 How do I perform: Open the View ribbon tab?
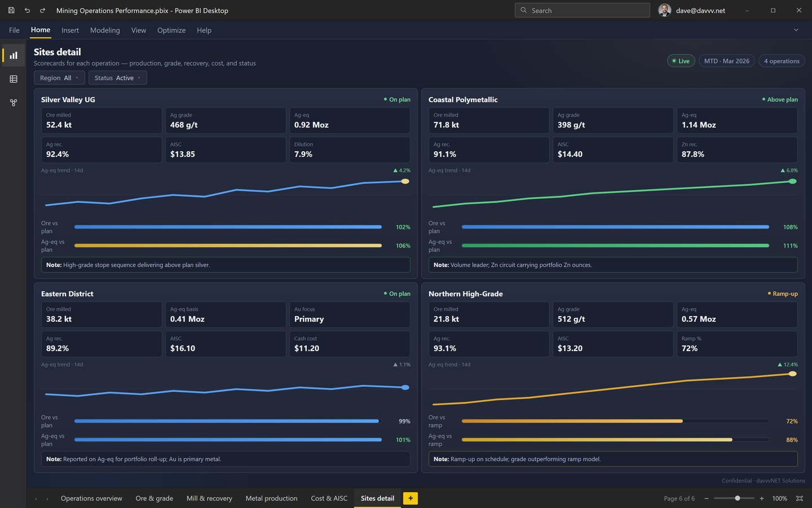tap(139, 30)
